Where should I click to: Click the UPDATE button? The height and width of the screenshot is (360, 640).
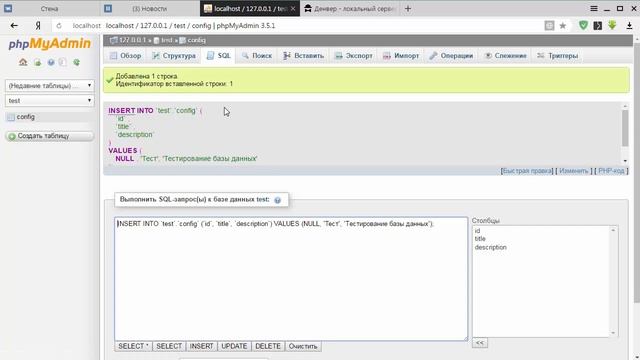[x=234, y=346]
